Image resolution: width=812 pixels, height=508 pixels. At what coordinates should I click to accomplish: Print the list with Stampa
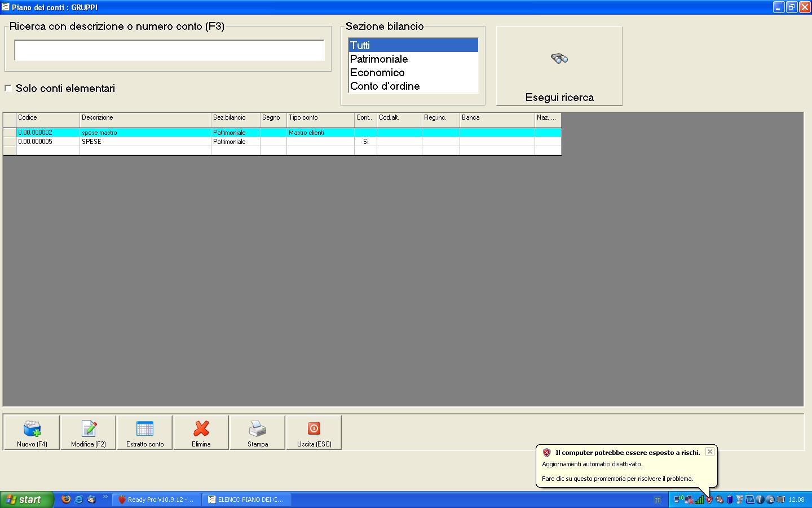pos(258,433)
